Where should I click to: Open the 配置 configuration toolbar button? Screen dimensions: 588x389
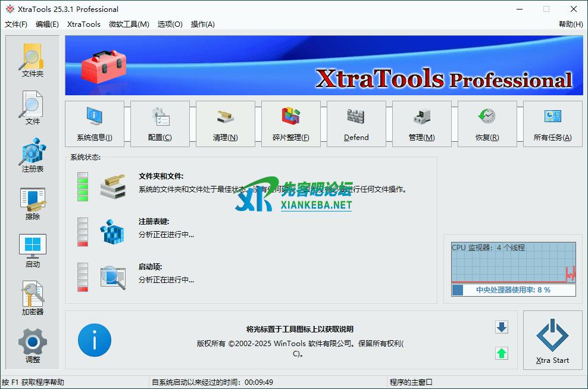160,123
